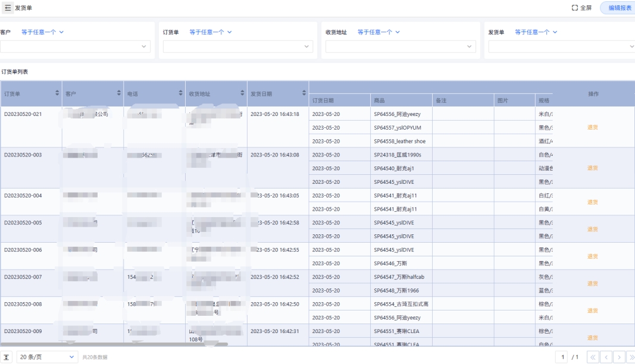Screen dimensions: 635x364
Task: Sort the 收货地址 column
Action: [x=243, y=93]
